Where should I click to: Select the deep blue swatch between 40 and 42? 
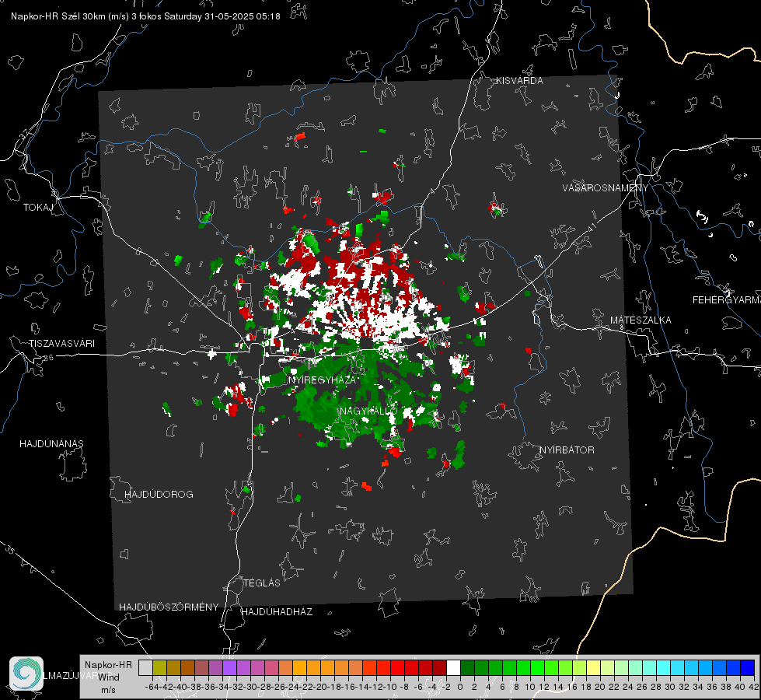tap(748, 668)
